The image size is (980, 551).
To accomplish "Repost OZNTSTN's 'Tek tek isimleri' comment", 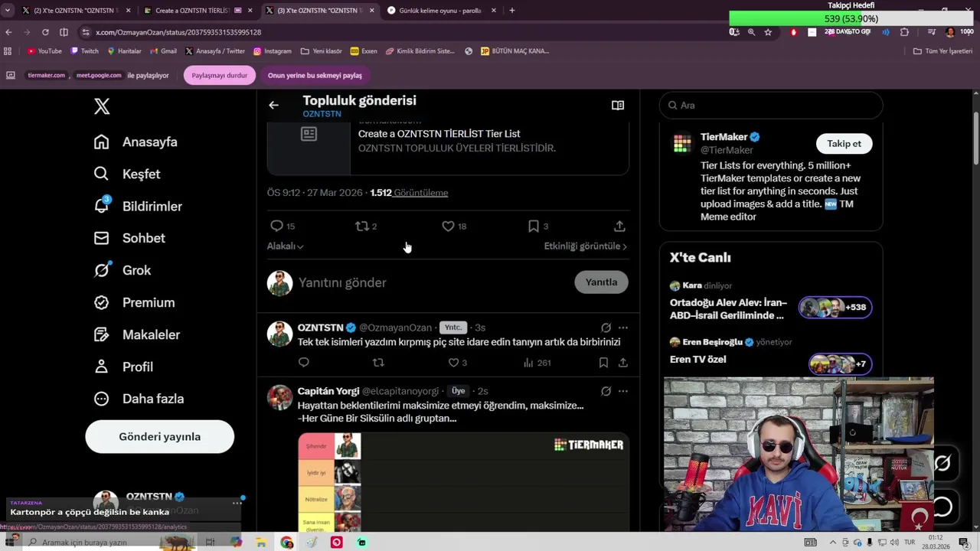I will [378, 362].
